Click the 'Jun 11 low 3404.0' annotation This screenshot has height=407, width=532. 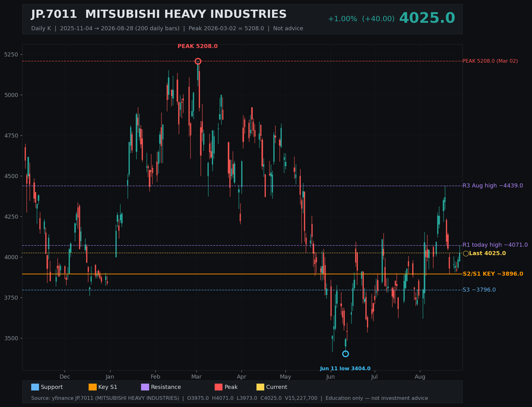[345, 369]
